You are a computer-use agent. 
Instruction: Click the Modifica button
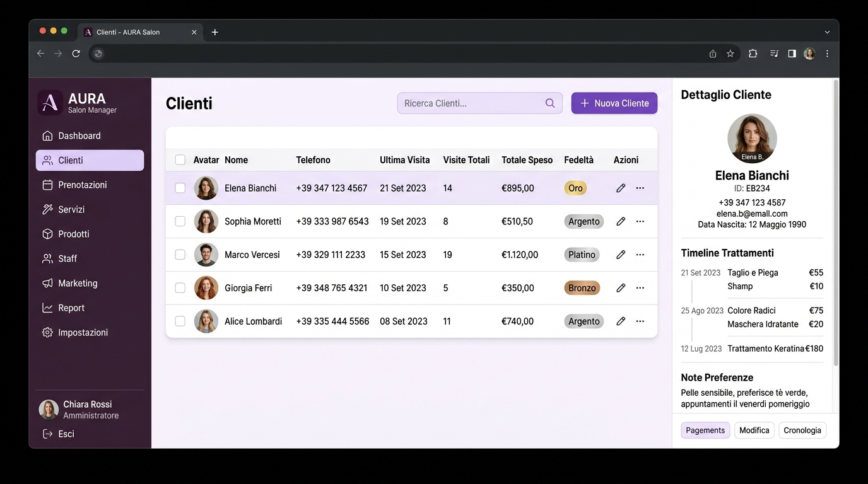(x=754, y=430)
